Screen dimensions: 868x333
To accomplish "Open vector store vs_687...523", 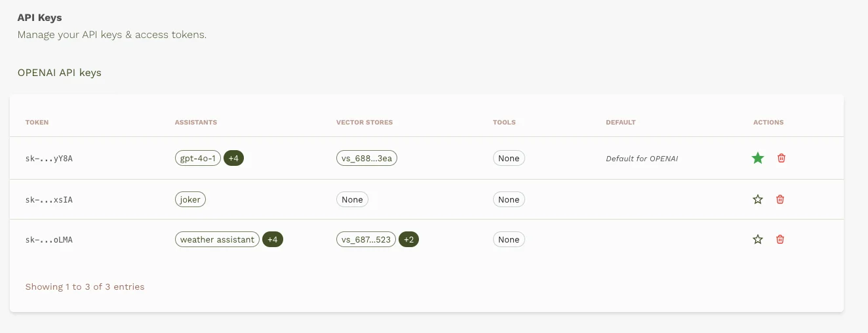I will (366, 239).
